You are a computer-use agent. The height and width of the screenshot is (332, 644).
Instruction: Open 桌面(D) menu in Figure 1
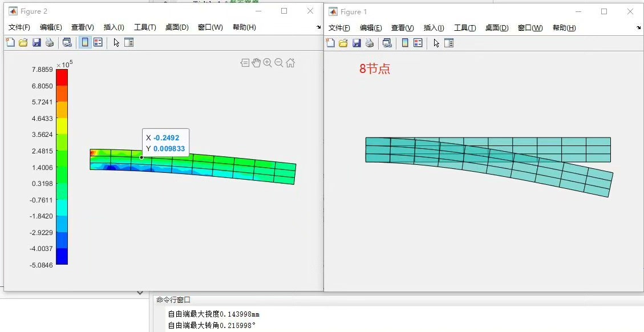[497, 27]
